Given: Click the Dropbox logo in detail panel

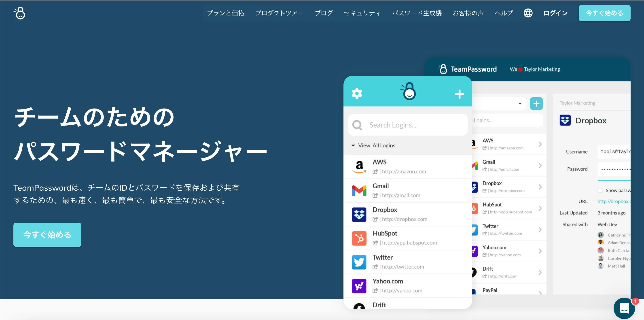Looking at the screenshot, I should point(565,120).
